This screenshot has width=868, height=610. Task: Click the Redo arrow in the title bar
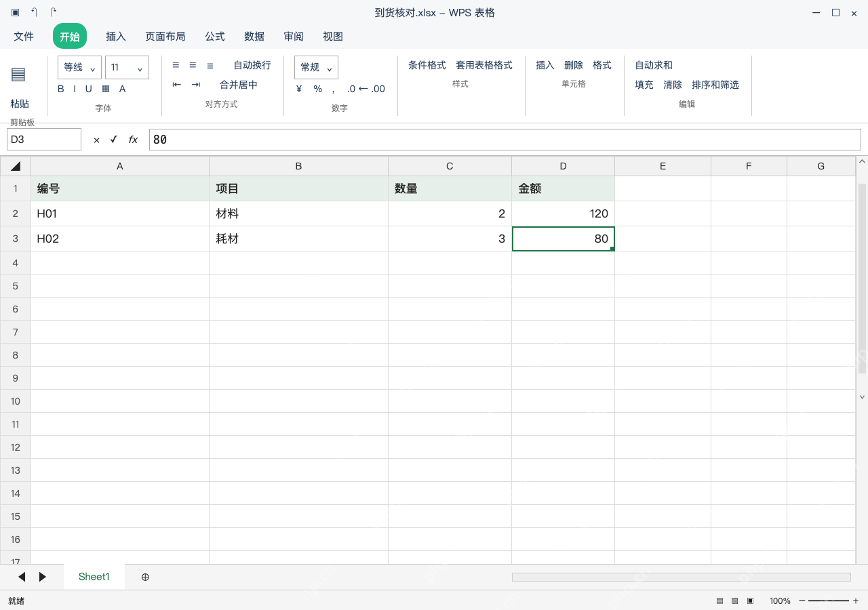click(54, 12)
